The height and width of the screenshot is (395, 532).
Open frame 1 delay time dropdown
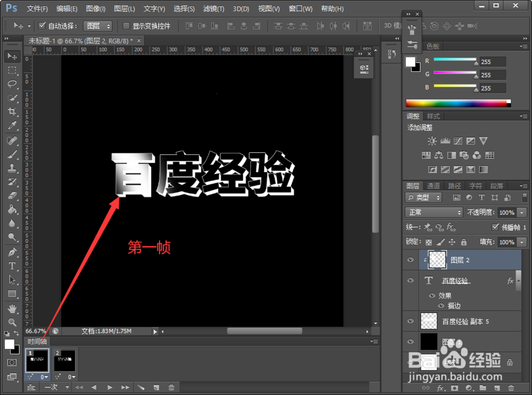pos(44,377)
